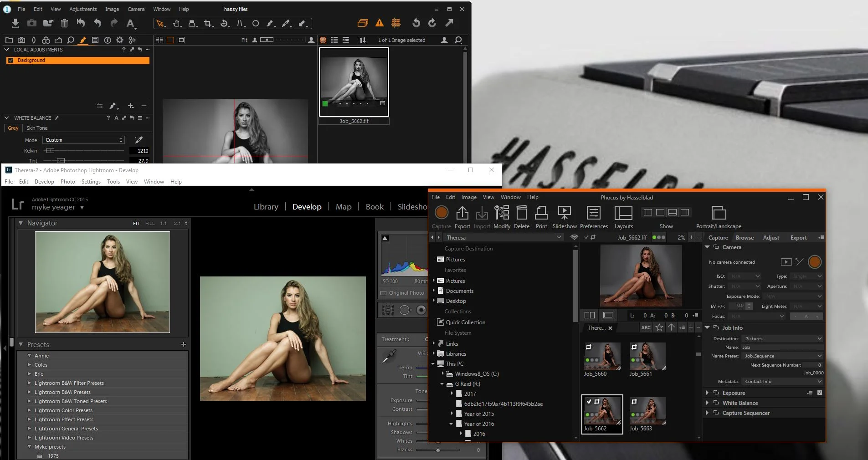Toggle the first Show panel layout button in Phocus
The height and width of the screenshot is (460, 868).
[647, 212]
